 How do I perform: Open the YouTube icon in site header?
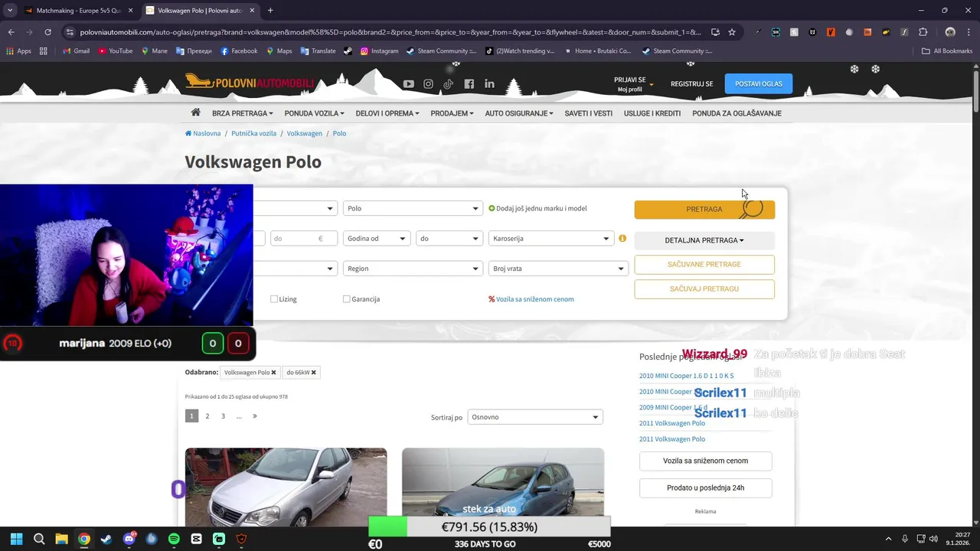coord(408,84)
